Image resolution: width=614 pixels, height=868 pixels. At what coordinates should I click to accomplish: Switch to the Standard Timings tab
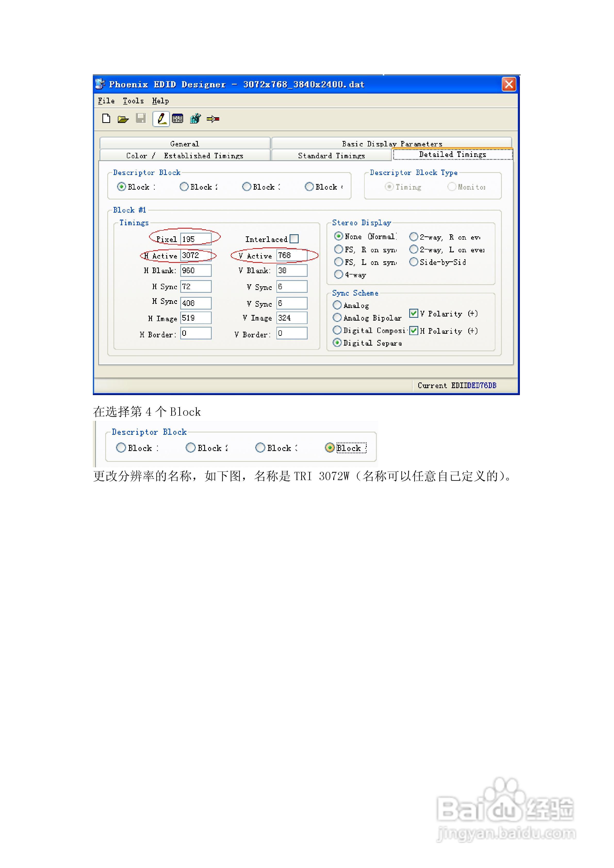[331, 155]
